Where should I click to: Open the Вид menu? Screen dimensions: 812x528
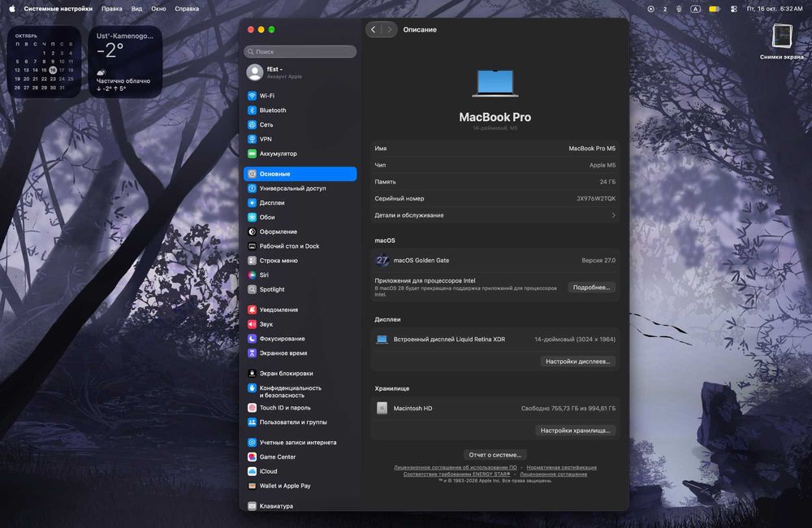[x=136, y=9]
